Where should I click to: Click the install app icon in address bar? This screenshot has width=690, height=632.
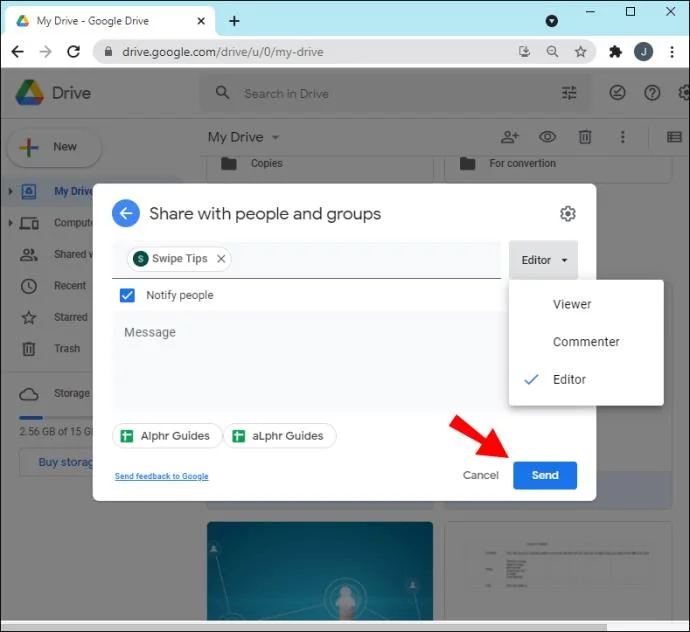coord(524,52)
